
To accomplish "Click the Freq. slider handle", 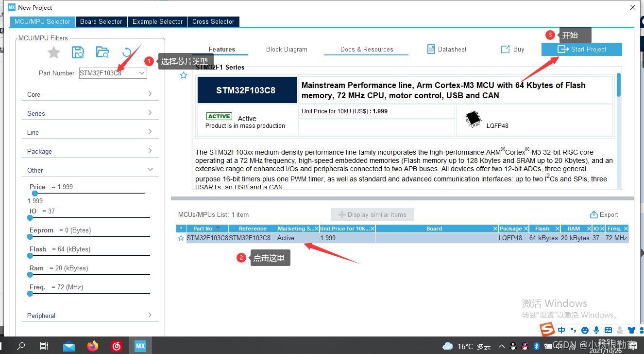I will point(30,293).
